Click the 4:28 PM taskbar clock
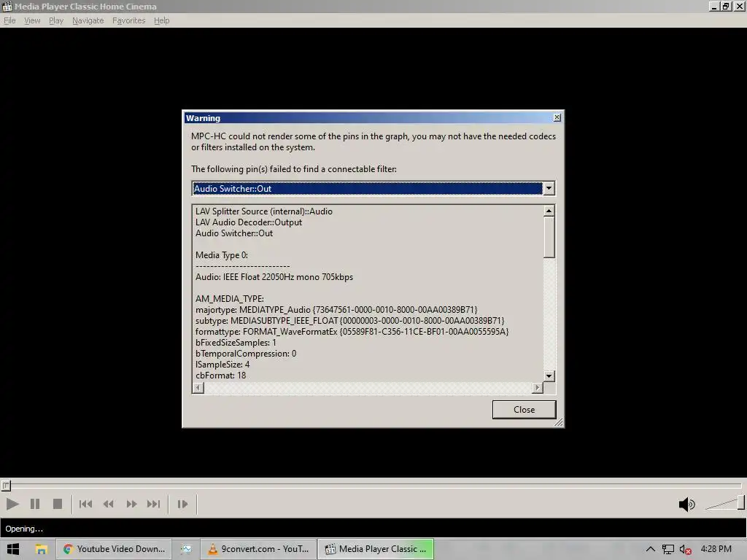Screen dimensions: 747x560 (x=716, y=549)
